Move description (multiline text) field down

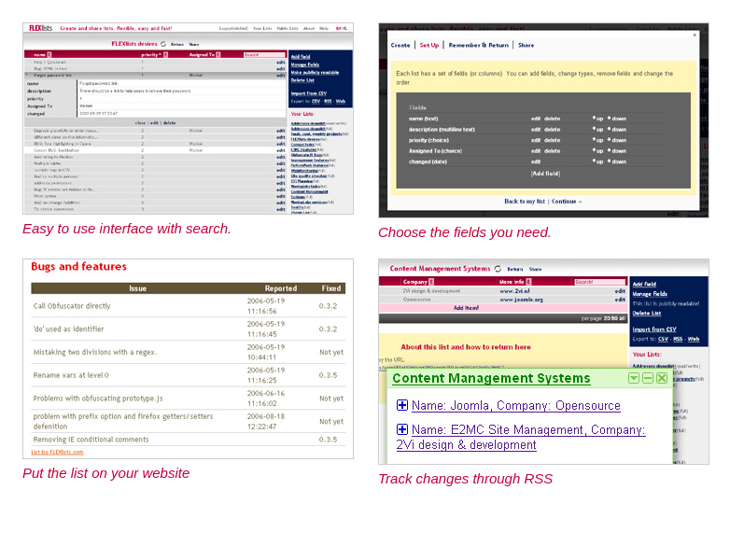[x=617, y=130]
